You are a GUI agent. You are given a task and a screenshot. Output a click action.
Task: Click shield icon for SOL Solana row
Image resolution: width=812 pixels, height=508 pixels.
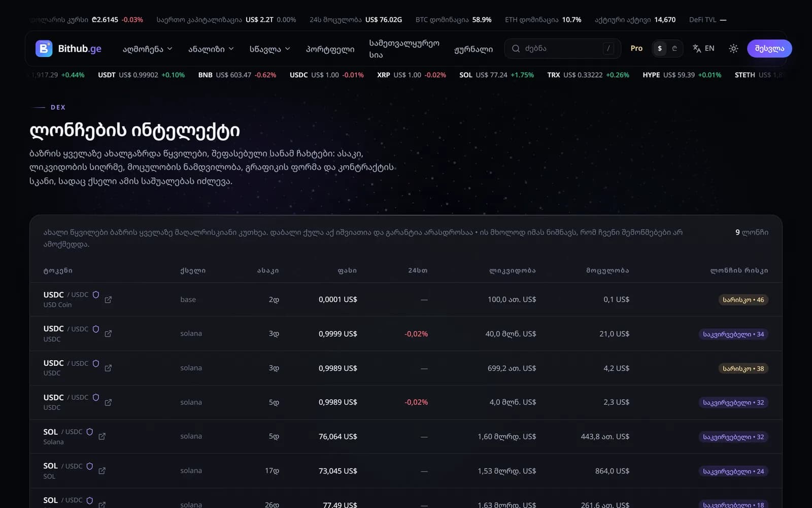pos(90,432)
